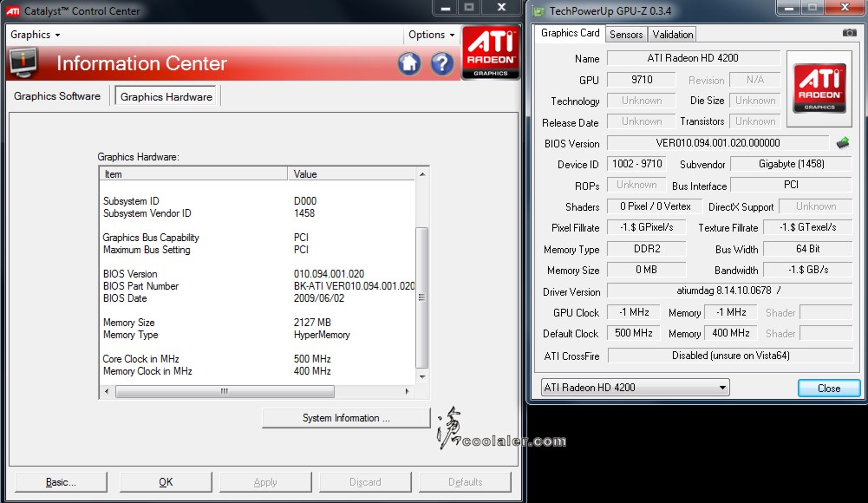Click the Defaults button
Image resolution: width=868 pixels, height=503 pixels.
pos(465,482)
